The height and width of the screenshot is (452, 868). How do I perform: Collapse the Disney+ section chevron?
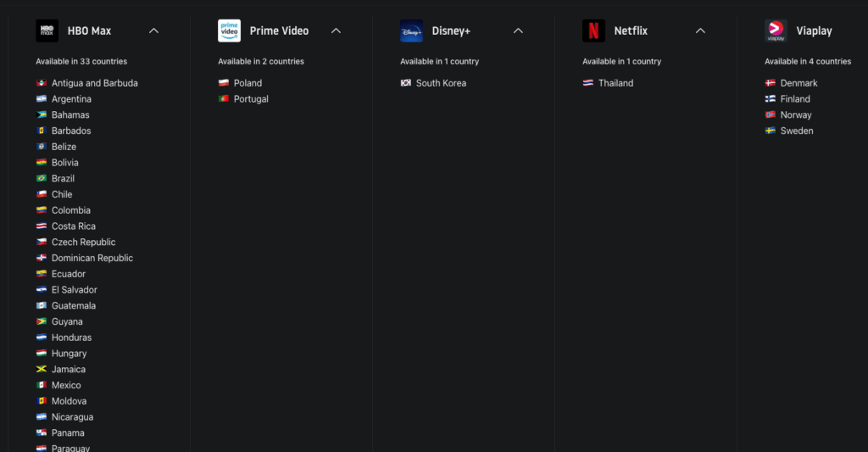coord(518,31)
